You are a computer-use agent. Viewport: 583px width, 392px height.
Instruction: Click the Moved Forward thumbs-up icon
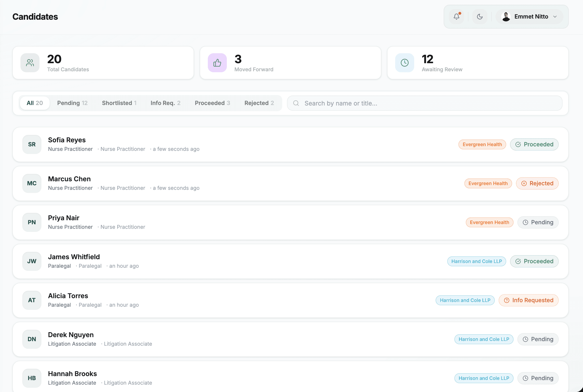point(217,63)
